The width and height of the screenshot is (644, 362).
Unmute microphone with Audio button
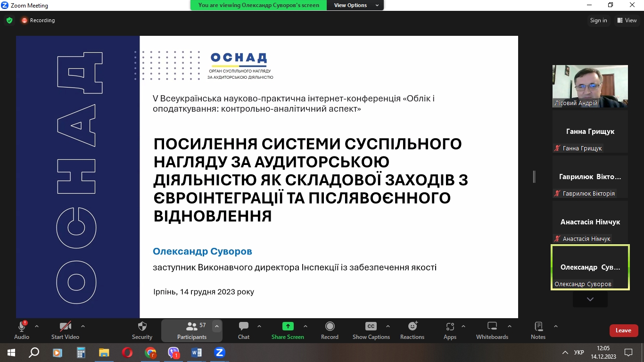[22, 330]
